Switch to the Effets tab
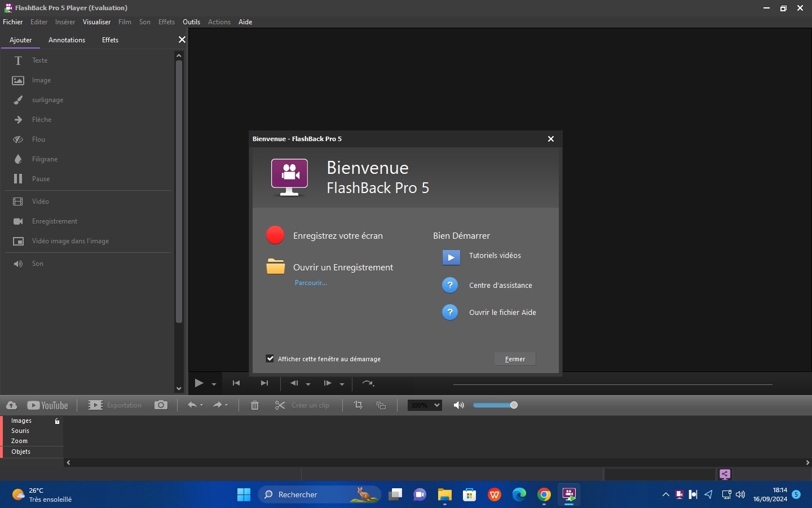This screenshot has width=812, height=508. (x=110, y=40)
